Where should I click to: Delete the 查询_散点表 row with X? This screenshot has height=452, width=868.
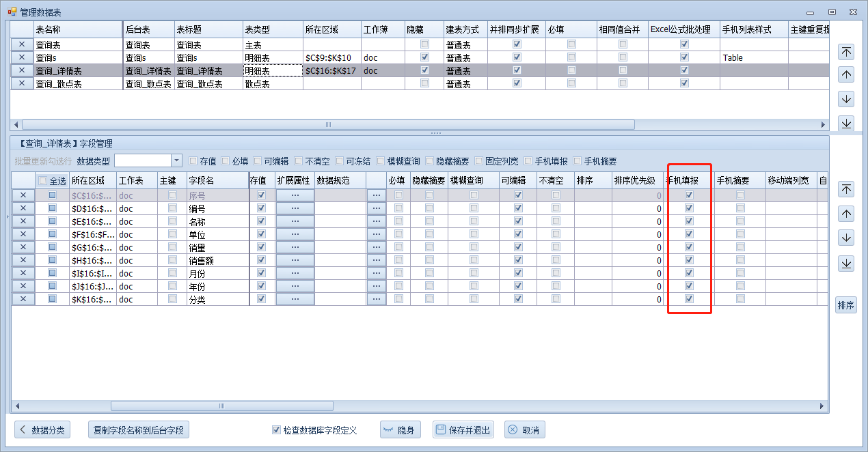(22, 83)
